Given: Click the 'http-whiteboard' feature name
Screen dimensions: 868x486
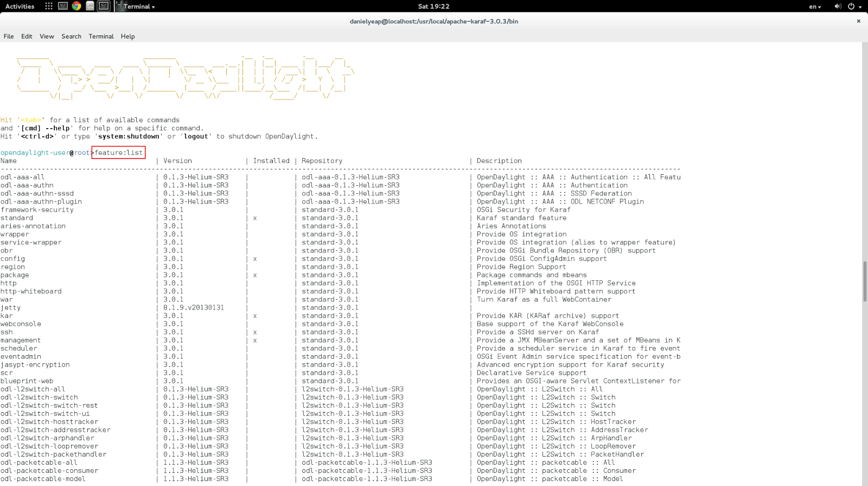Looking at the screenshot, I should click(x=31, y=291).
